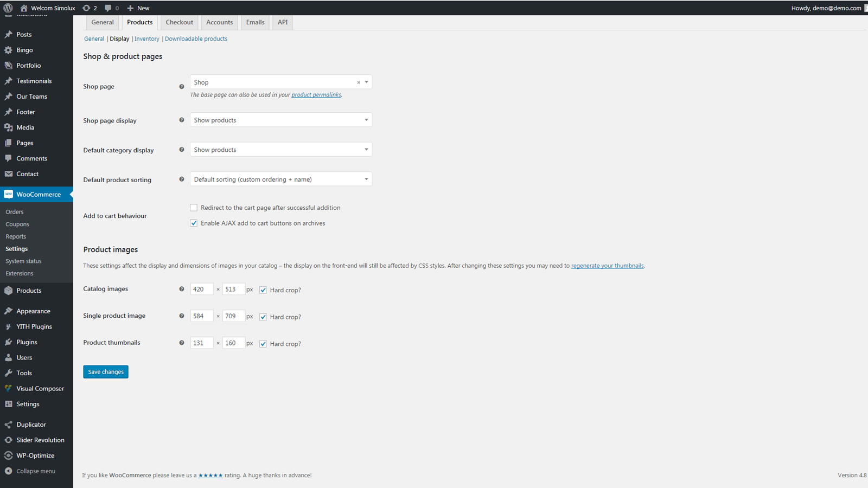Open the Slider Revolution sidebar icon
868x488 pixels.
(9, 440)
